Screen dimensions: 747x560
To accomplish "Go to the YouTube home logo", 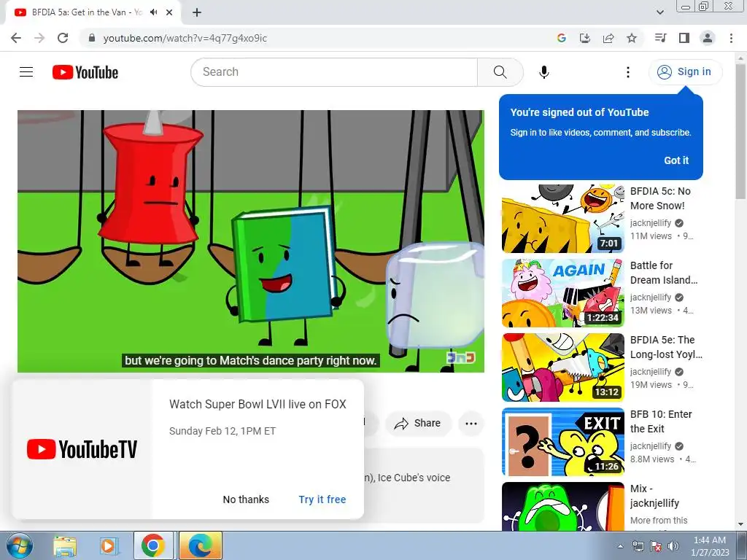I will click(x=85, y=72).
